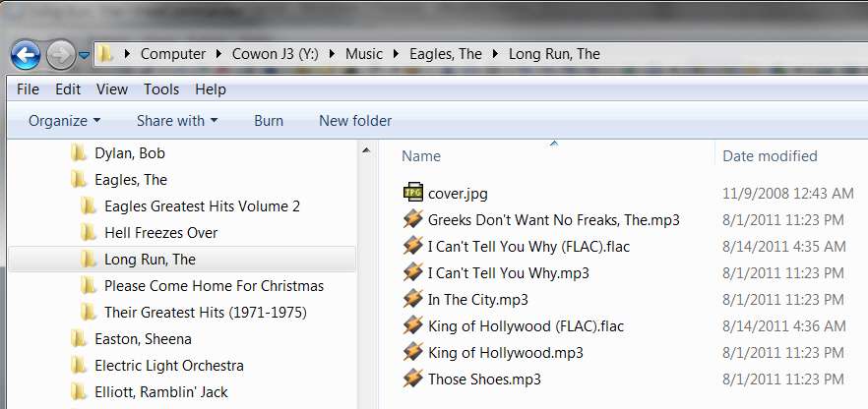This screenshot has height=409, width=868.
Task: Click the New folder button
Action: [355, 121]
